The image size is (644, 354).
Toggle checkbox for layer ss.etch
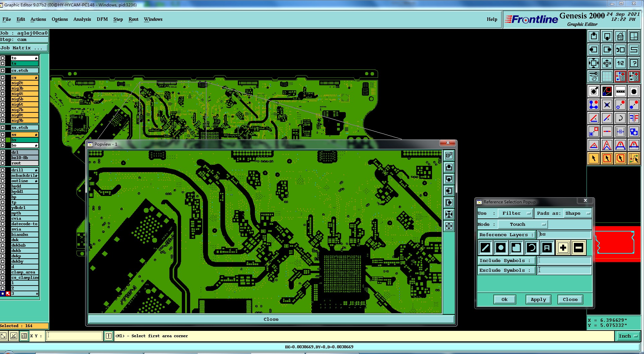point(3,128)
